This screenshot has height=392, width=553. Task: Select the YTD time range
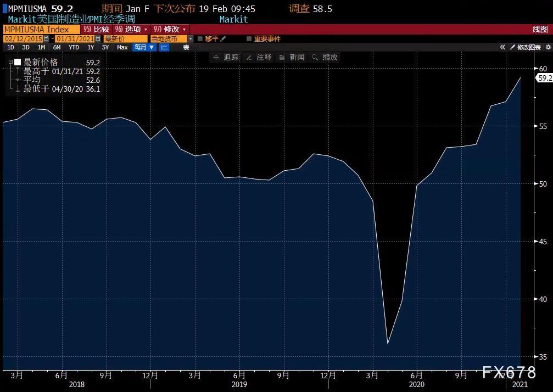click(x=74, y=47)
